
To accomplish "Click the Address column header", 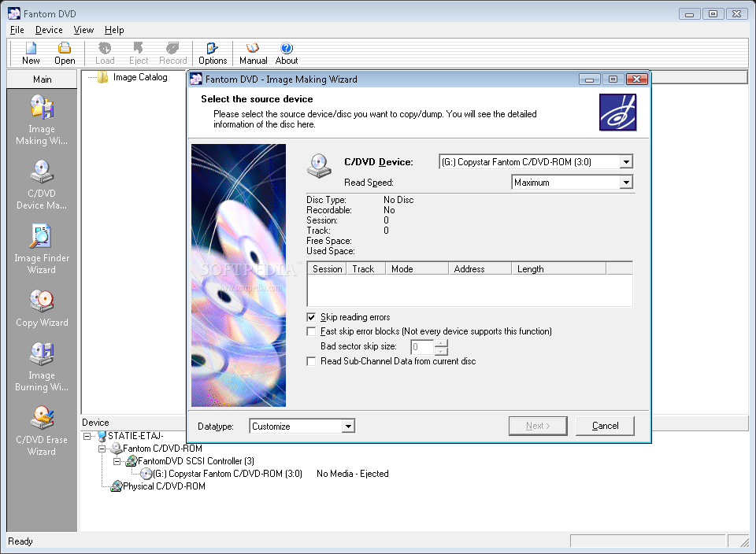I will (x=480, y=269).
